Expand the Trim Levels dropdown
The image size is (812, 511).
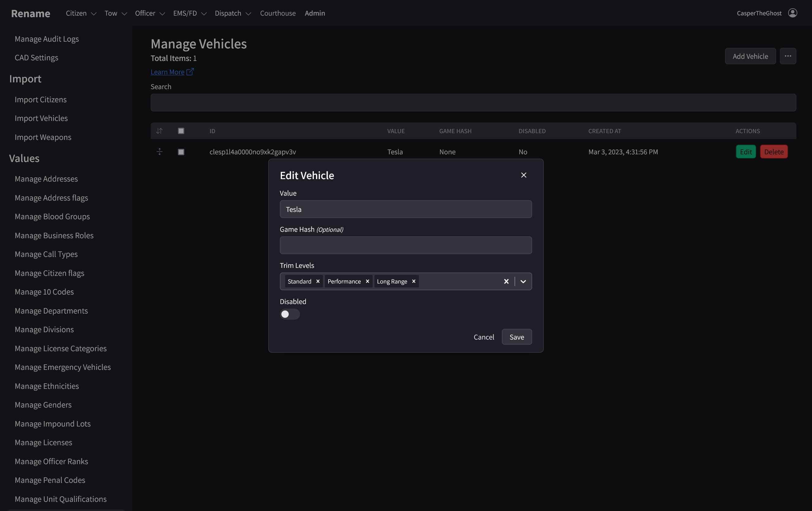pyautogui.click(x=523, y=281)
